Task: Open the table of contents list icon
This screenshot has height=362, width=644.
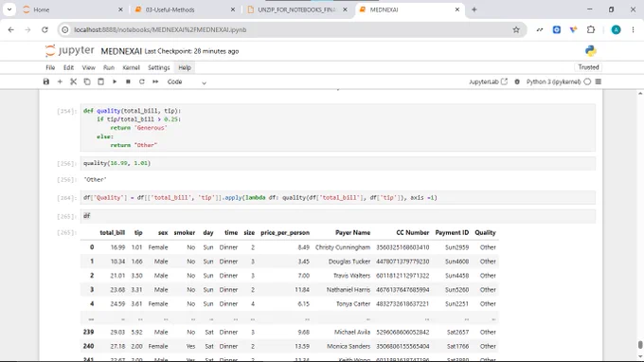Action: (599, 81)
